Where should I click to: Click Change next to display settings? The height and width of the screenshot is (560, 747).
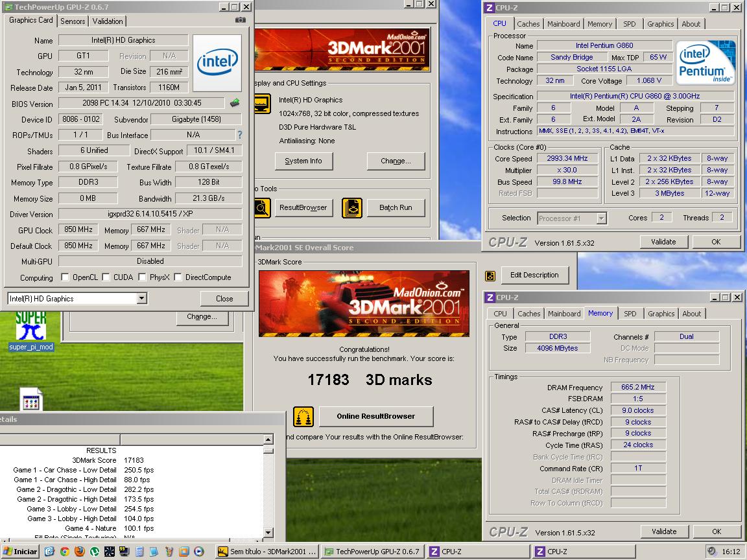tap(396, 161)
